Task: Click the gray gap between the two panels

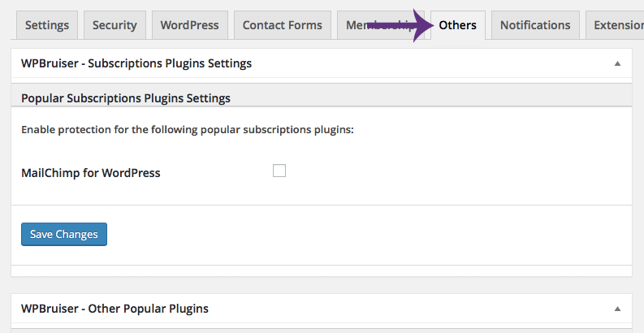Action: (322, 285)
